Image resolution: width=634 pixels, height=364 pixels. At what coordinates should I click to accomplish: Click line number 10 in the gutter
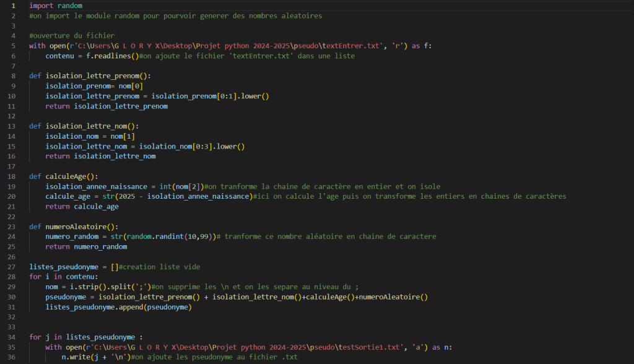point(12,96)
